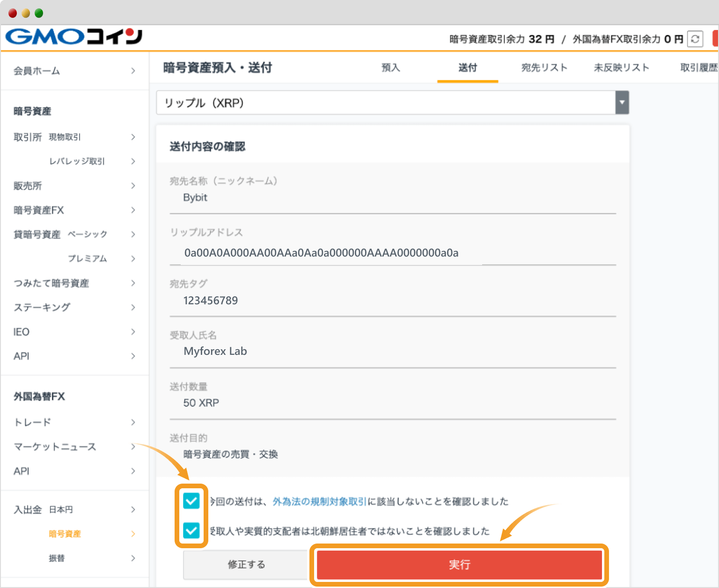The height and width of the screenshot is (588, 719).
Task: Click the chevron beside プレミアム
Action: point(133,258)
